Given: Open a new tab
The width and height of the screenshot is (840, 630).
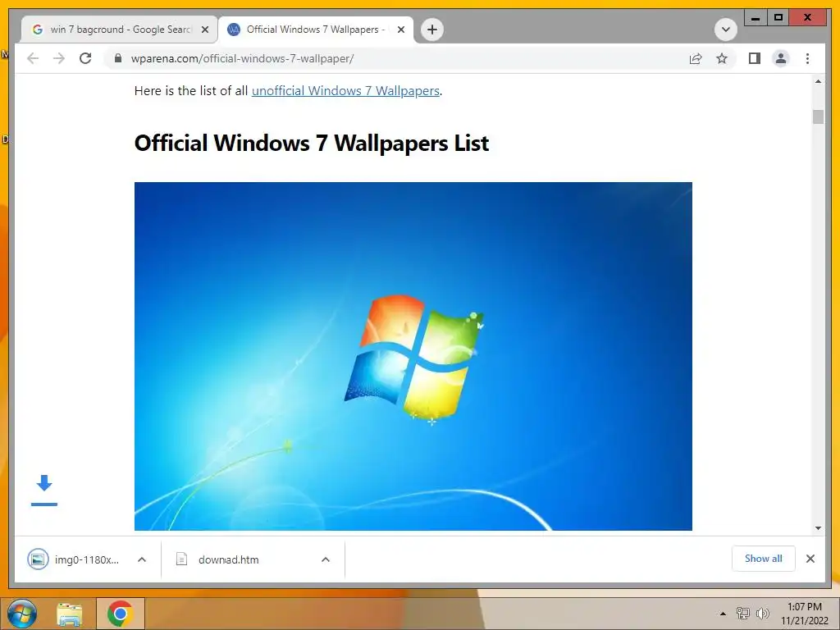Looking at the screenshot, I should (432, 30).
